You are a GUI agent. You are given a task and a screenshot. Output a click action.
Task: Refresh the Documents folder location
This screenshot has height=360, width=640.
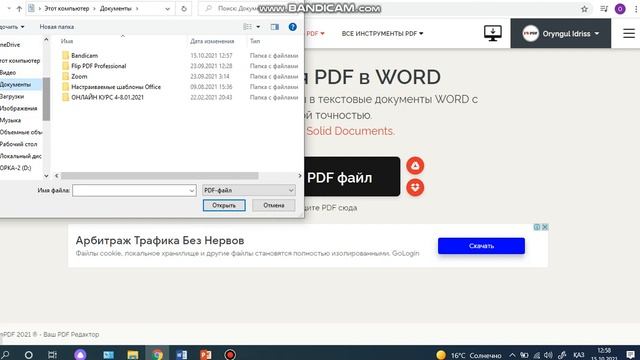tap(184, 9)
